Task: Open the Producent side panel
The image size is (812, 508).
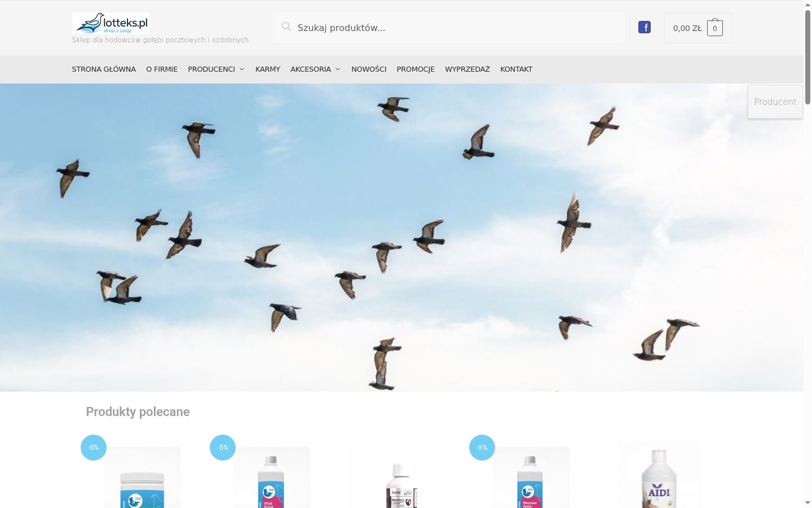Action: pos(775,102)
